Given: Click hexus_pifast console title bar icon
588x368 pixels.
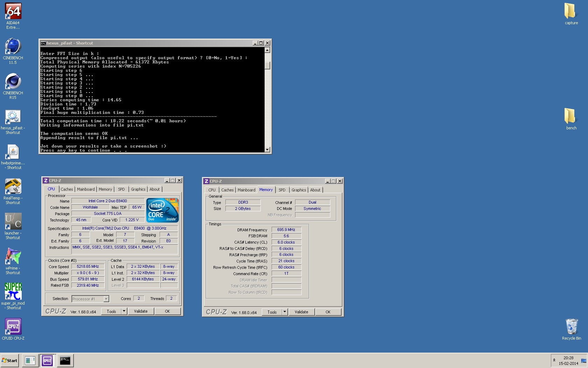Looking at the screenshot, I should click(43, 43).
